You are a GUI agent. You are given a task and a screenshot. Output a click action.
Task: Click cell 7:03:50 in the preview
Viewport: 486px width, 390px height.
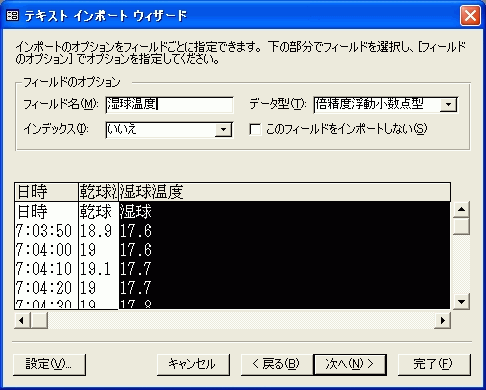[x=46, y=231]
